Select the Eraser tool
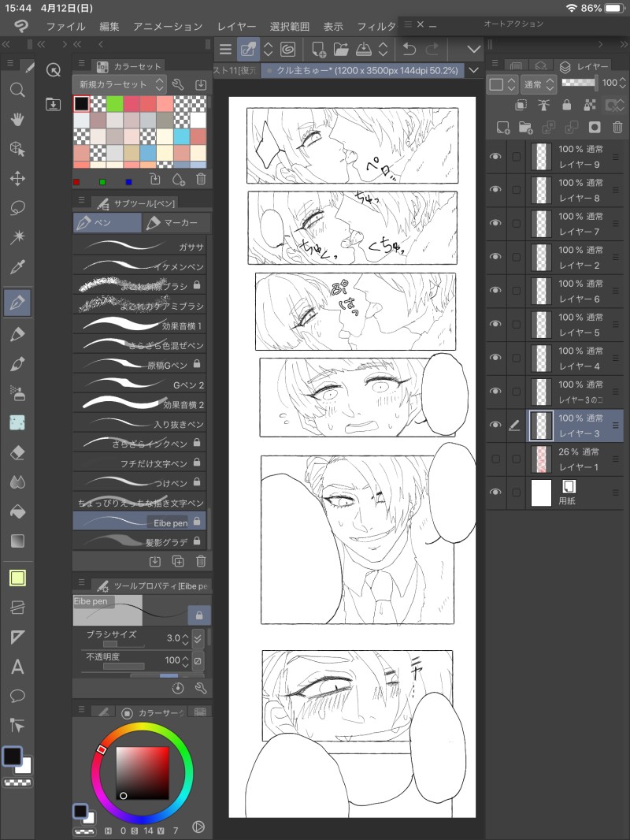 point(17,452)
